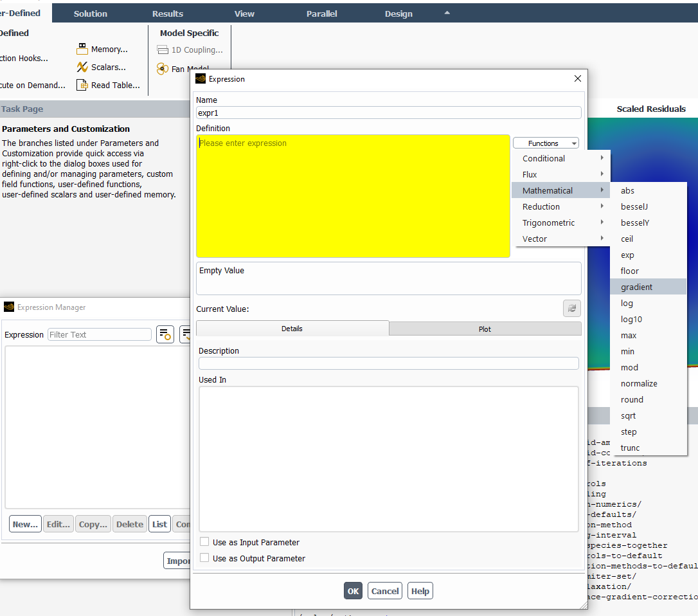Expand the Reduction submenu
This screenshot has width=698, height=616.
tap(561, 206)
